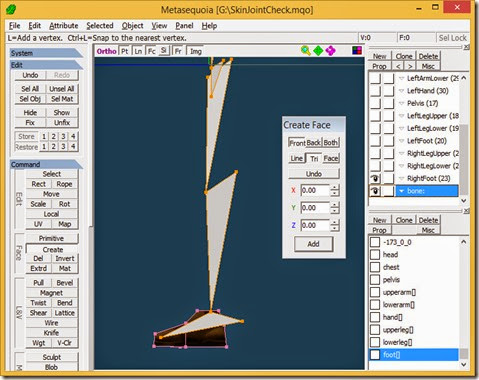Image resolution: width=479 pixels, height=380 pixels.
Task: Select the -173_0_0 material row
Action: coord(414,242)
